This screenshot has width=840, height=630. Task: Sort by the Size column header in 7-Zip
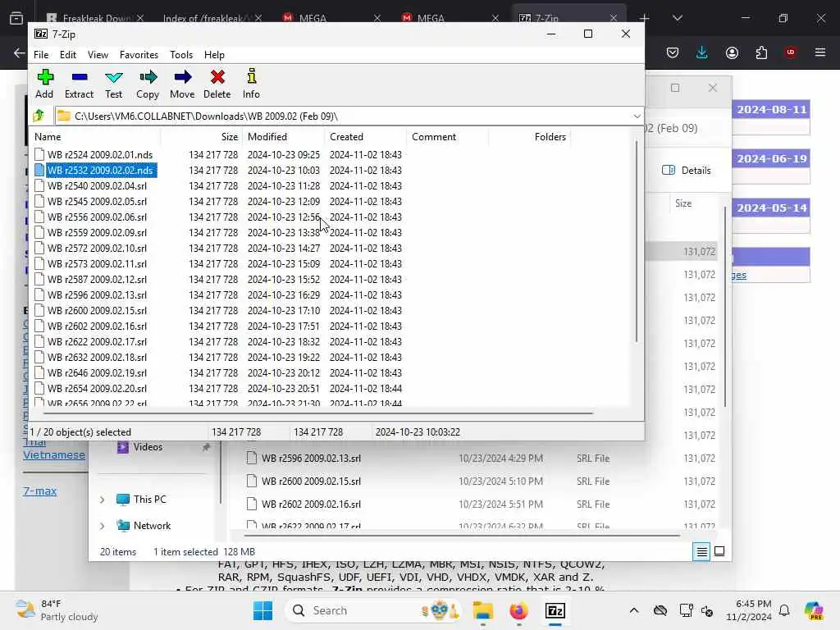coord(202,137)
